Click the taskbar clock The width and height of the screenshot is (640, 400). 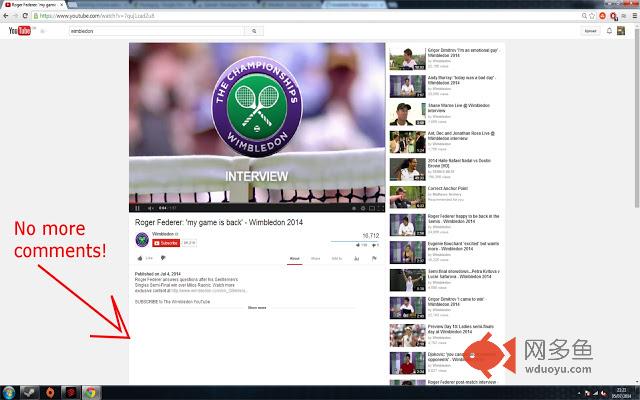tap(621, 393)
